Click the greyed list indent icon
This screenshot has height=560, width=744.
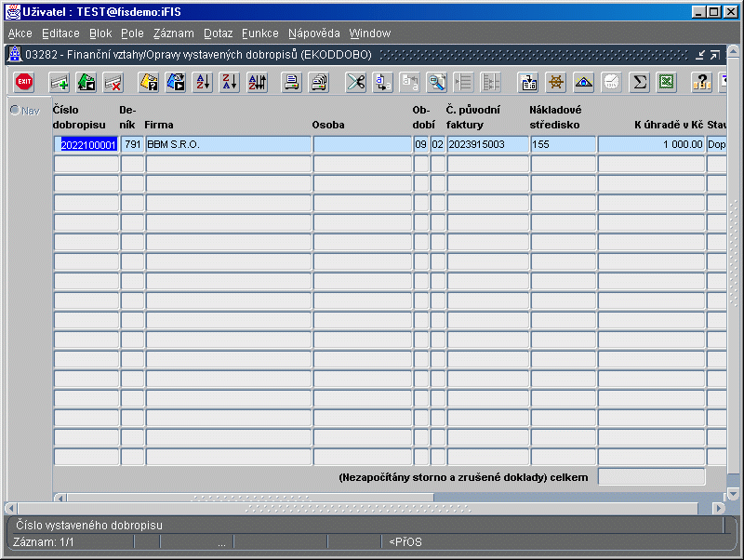click(463, 83)
